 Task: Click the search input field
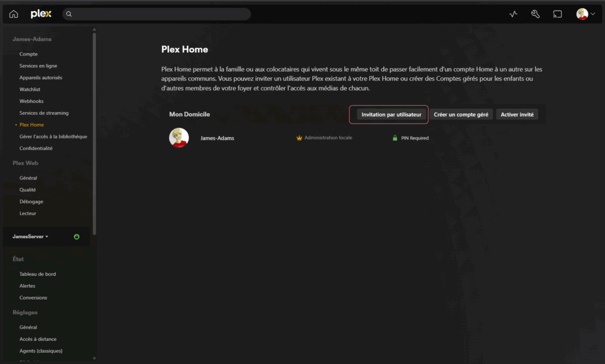pos(157,14)
